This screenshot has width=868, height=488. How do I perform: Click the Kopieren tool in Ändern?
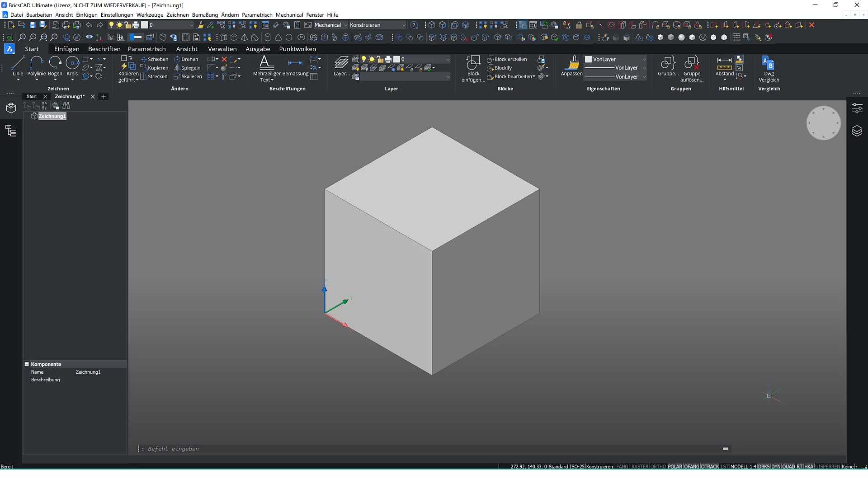(x=154, y=68)
